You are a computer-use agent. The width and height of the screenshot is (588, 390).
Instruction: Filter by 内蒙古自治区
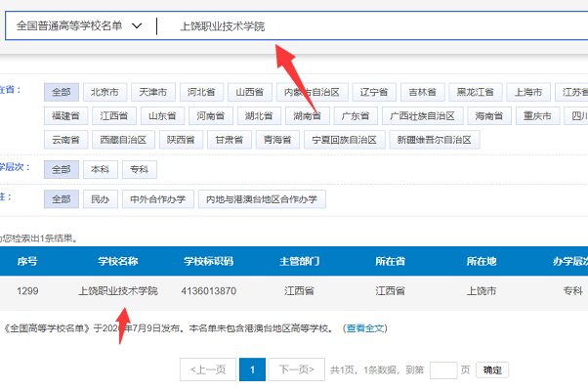coord(313,92)
